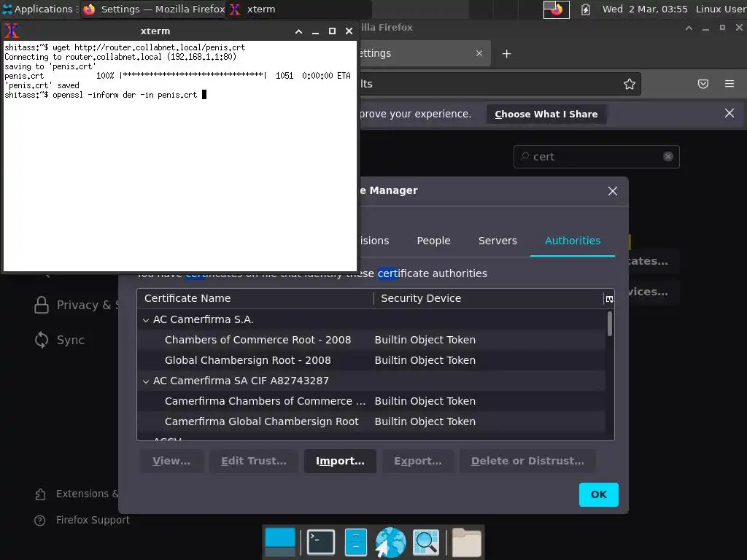
Task: Open the Applications menu icon
Action: [7, 9]
